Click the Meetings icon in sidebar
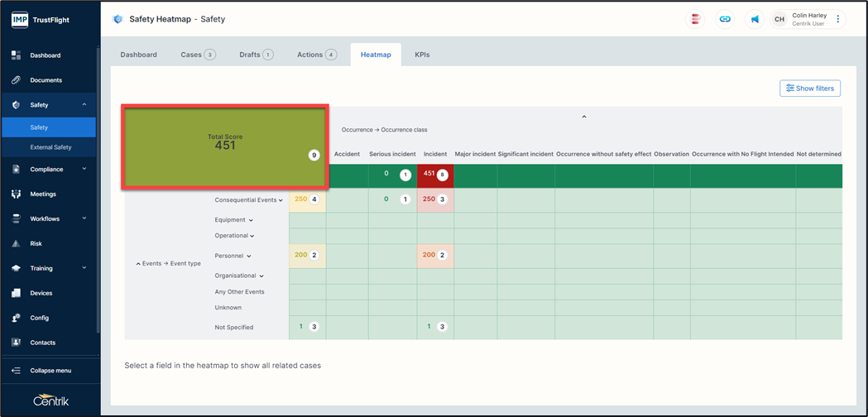868x417 pixels. (16, 194)
